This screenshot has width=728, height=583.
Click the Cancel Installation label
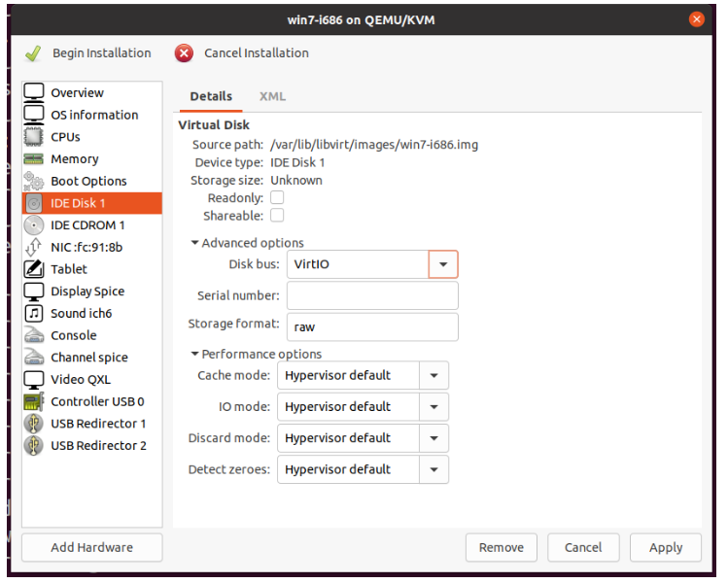(x=257, y=53)
